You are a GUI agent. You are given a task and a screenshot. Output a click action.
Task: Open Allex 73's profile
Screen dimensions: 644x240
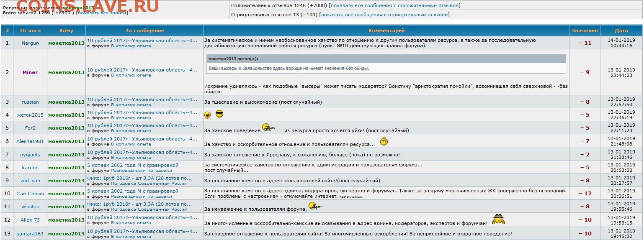(x=30, y=220)
